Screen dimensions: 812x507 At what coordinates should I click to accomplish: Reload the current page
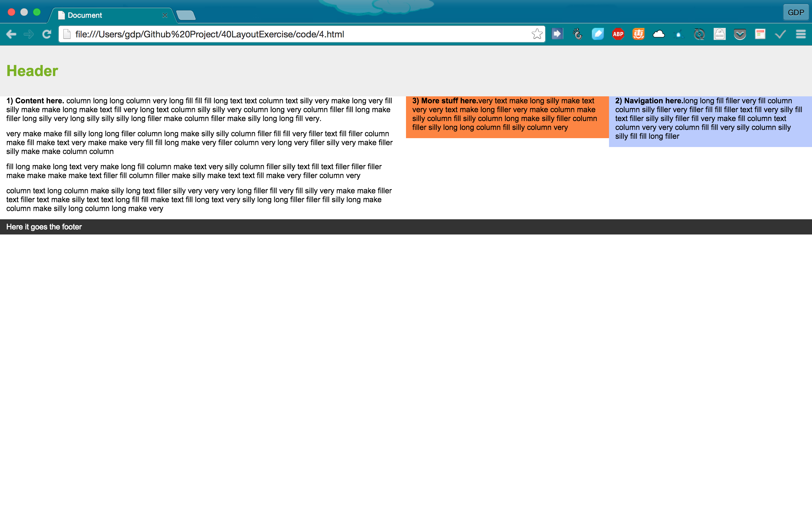(x=47, y=34)
